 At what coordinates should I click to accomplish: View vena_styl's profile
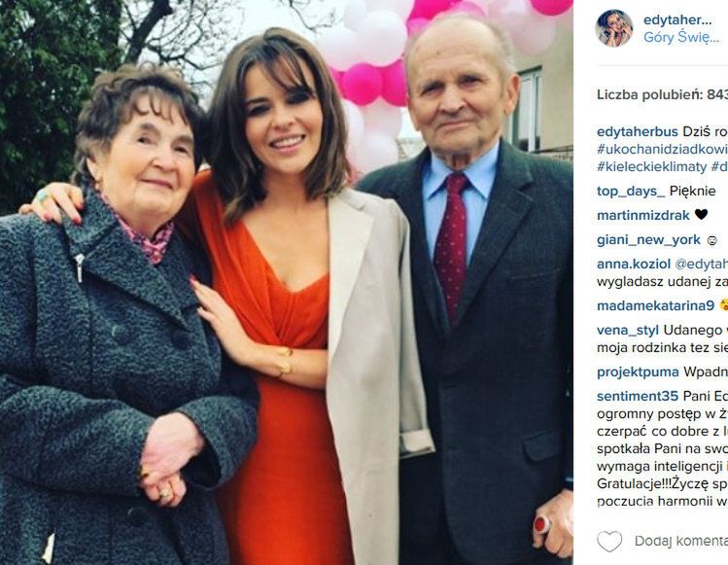pyautogui.click(x=628, y=330)
